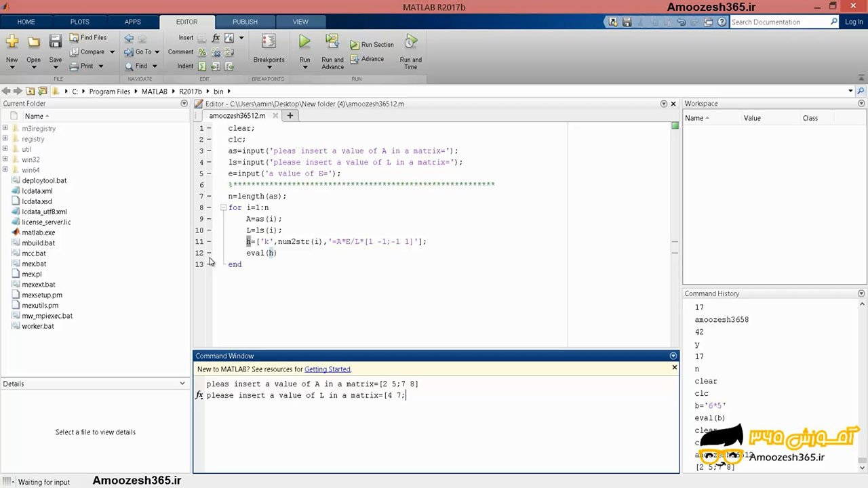
Task: Open a file with the Open folder icon
Action: coord(33,43)
